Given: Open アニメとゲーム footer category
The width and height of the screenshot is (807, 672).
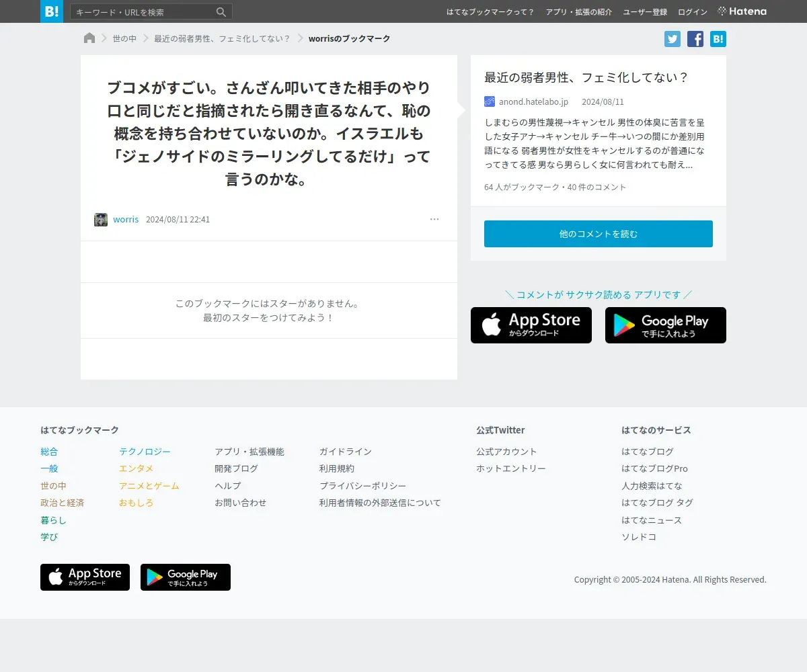Looking at the screenshot, I should pos(149,486).
